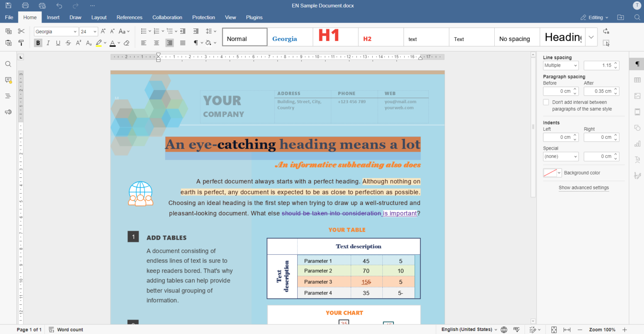Enable 'Don't add interval between paragraphs of the same style'
Screen dimensions: 644x334
(x=546, y=102)
